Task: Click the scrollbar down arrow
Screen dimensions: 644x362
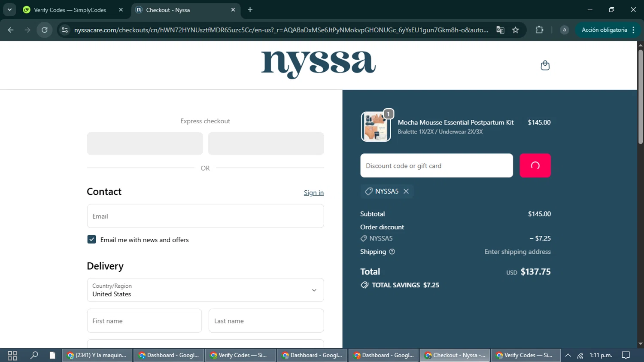Action: click(641, 344)
